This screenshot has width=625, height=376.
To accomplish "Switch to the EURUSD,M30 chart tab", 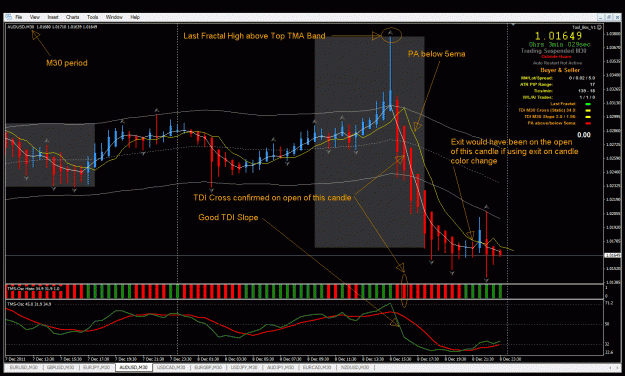I will pyautogui.click(x=24, y=367).
